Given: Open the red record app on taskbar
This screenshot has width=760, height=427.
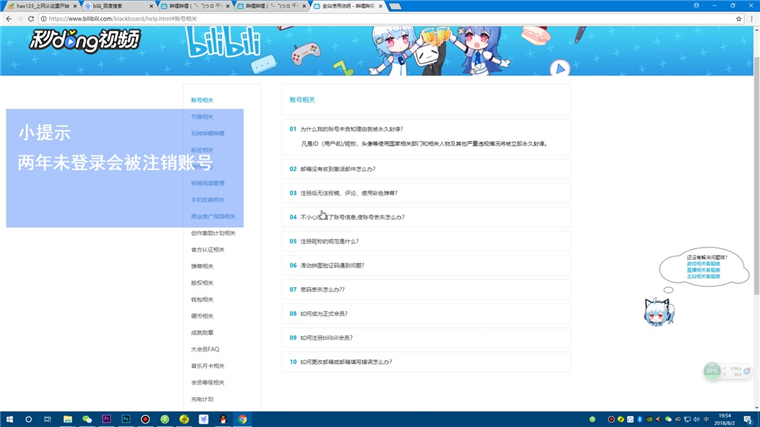Looking at the screenshot, I should pos(145,419).
